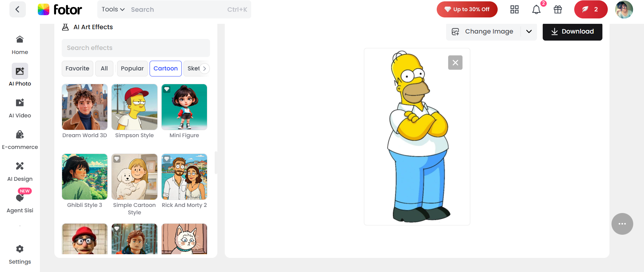Screen dimensions: 644x272
Task: Click the Download button
Action: coord(572,32)
